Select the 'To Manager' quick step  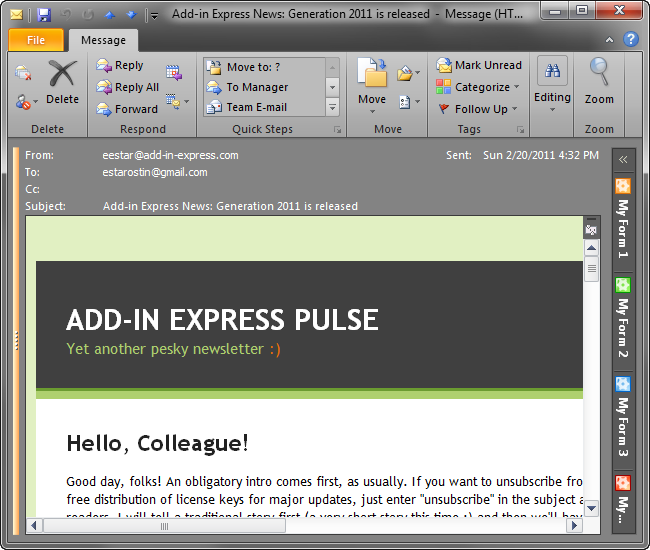pyautogui.click(x=264, y=87)
